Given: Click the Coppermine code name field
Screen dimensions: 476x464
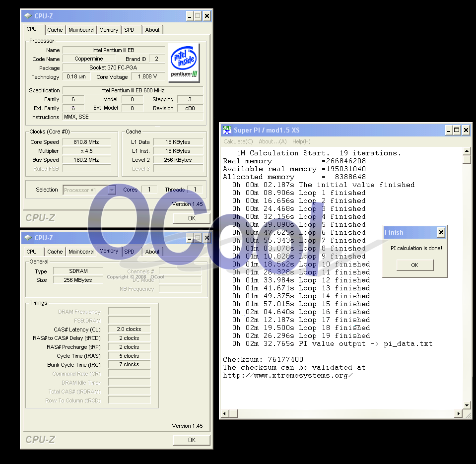Looking at the screenshot, I should tap(89, 59).
